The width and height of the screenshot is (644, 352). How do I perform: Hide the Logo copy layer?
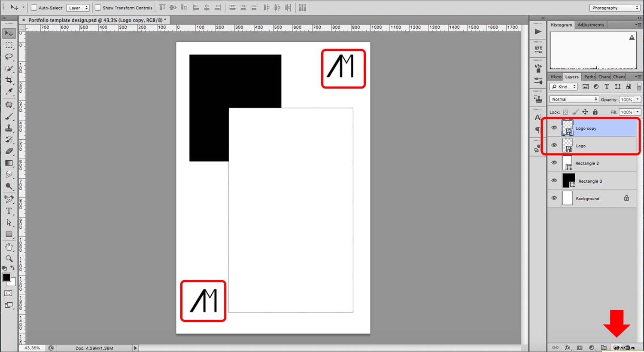point(554,127)
